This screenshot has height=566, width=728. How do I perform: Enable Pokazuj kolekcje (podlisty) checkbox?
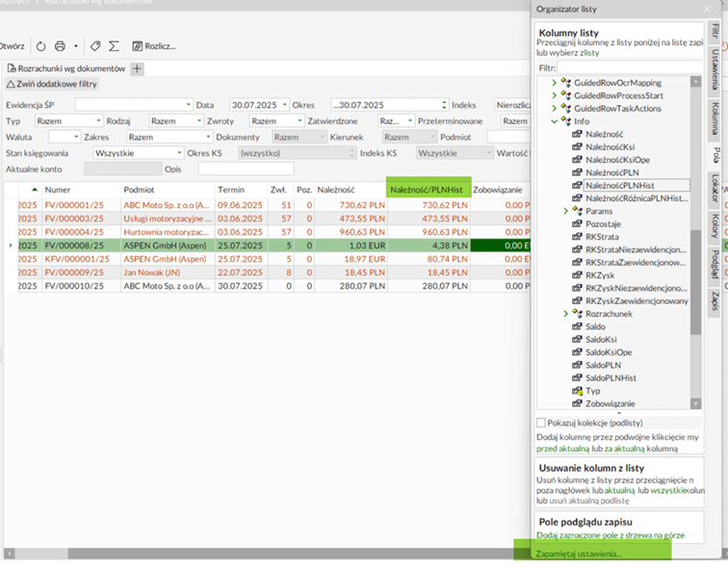point(540,423)
